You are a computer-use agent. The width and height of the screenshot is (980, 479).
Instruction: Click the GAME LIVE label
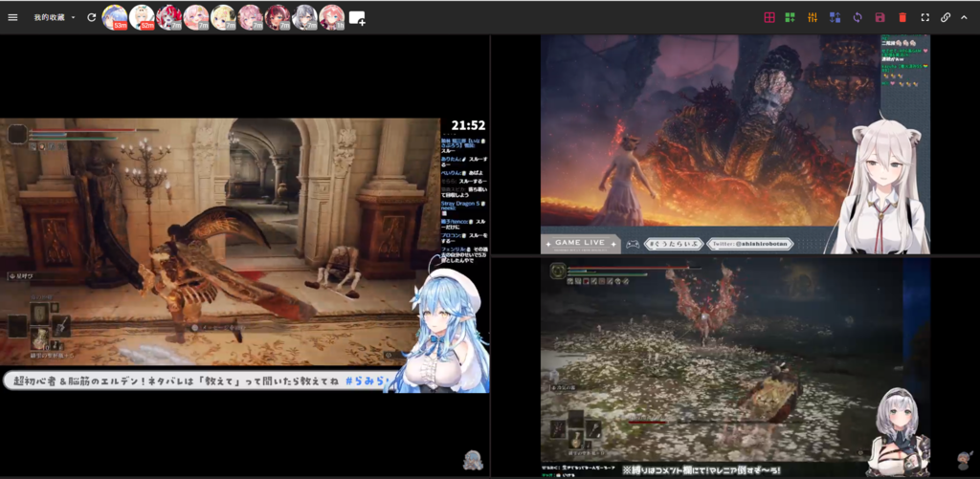[x=581, y=243]
